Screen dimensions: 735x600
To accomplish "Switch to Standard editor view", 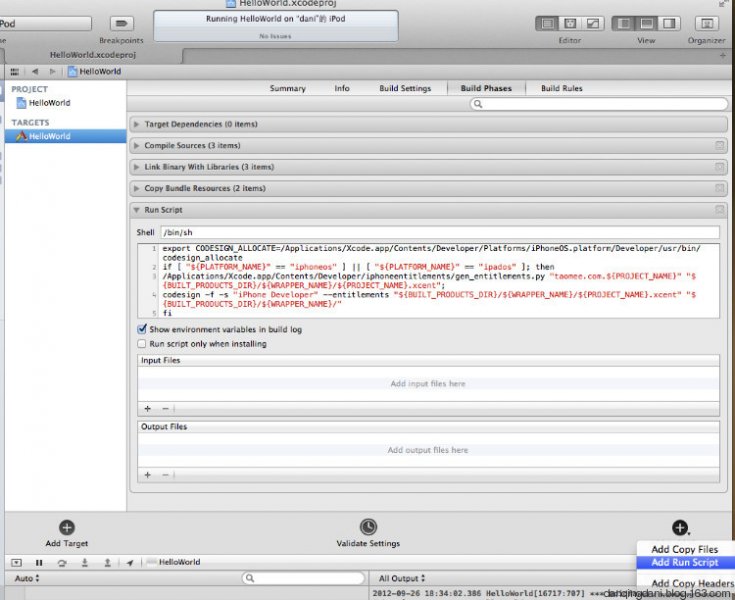I will [x=547, y=23].
